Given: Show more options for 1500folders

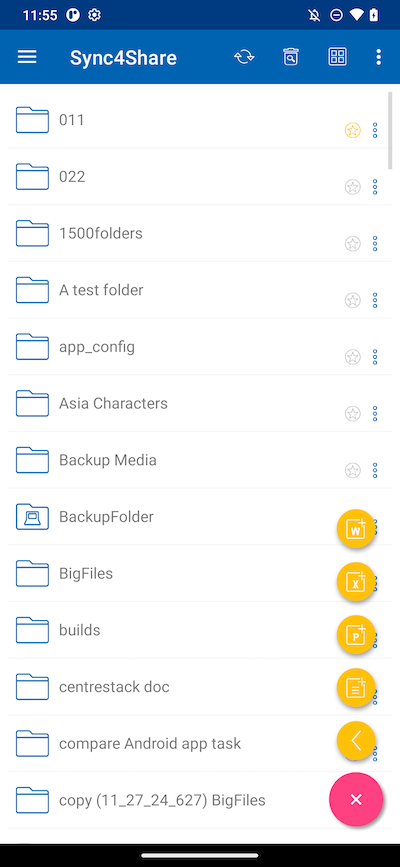Looking at the screenshot, I should point(375,244).
